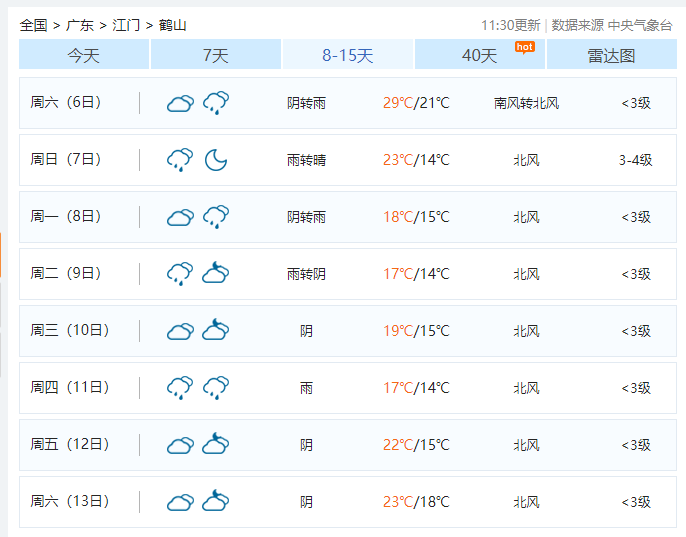This screenshot has width=686, height=537.
Task: Click the 雨 description in the 周四（11日）row
Action: [x=306, y=388]
